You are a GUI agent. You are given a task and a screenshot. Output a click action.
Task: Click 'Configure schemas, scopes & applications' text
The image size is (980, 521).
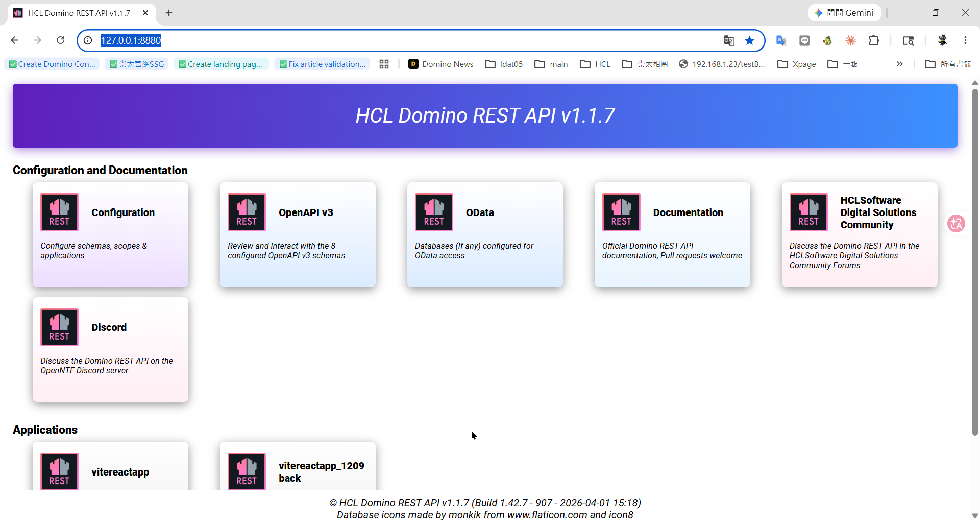tap(94, 251)
